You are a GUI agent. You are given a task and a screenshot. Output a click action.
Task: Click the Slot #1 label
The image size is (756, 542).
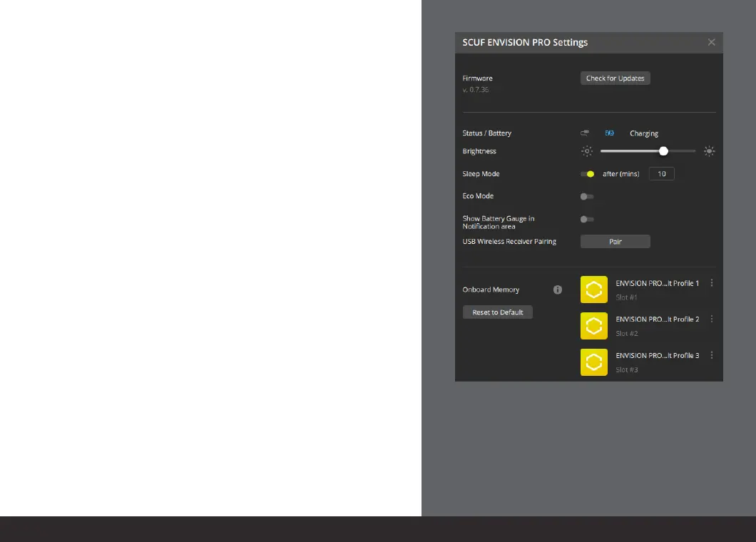626,297
